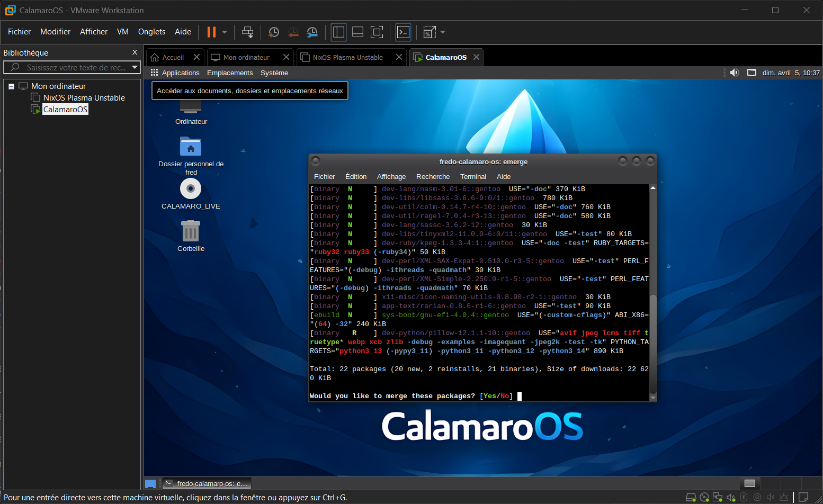The height and width of the screenshot is (504, 823).
Task: Toggle the console view toolbar button
Action: pos(404,32)
